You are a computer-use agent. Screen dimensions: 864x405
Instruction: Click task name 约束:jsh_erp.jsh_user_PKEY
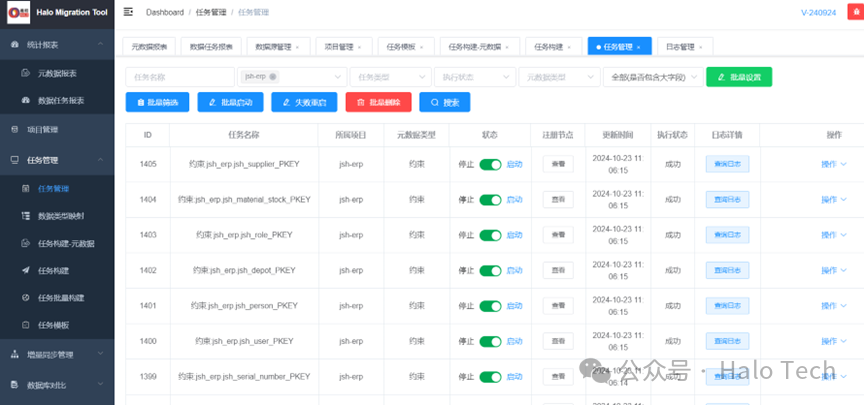244,342
